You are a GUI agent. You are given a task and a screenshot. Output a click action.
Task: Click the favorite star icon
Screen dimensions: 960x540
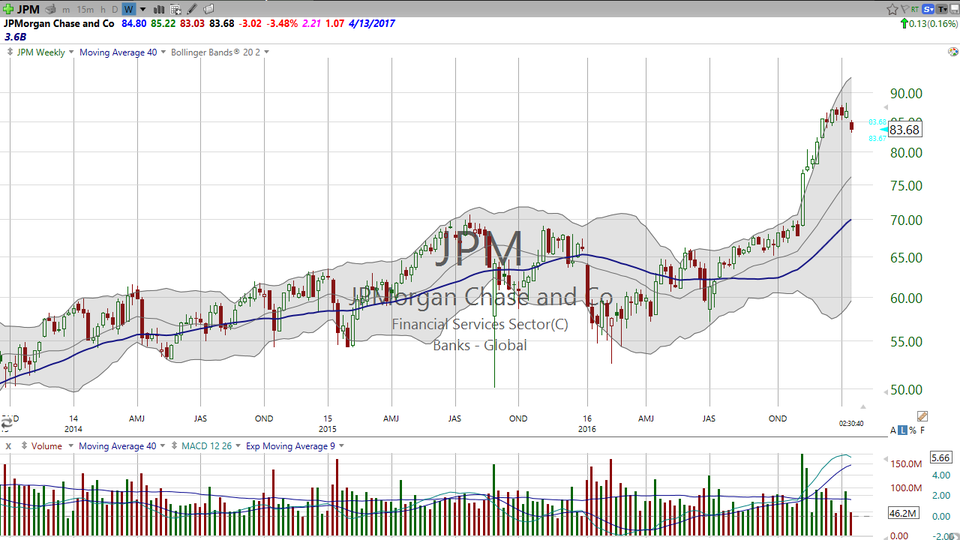[892, 9]
